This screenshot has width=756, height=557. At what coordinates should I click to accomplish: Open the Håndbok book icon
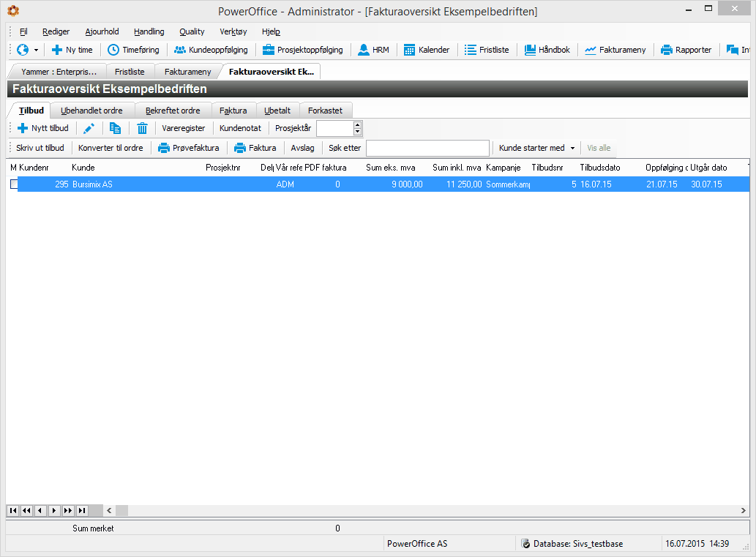[530, 50]
